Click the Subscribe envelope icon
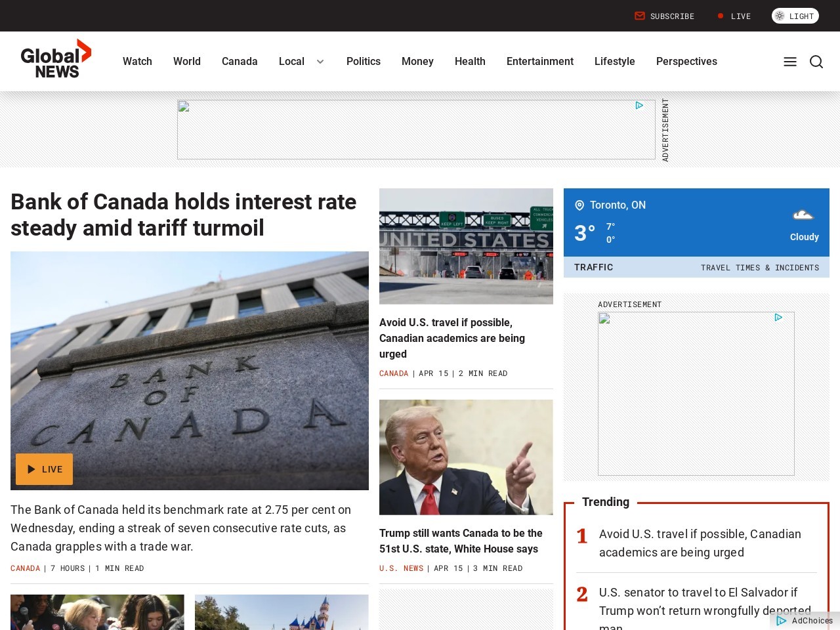Screen dimensions: 840x630 tap(640, 16)
